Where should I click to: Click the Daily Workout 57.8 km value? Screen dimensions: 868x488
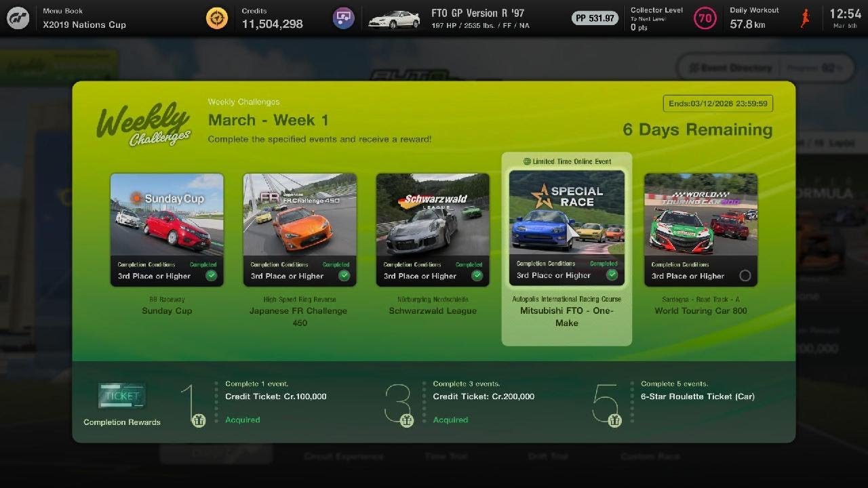click(x=747, y=24)
